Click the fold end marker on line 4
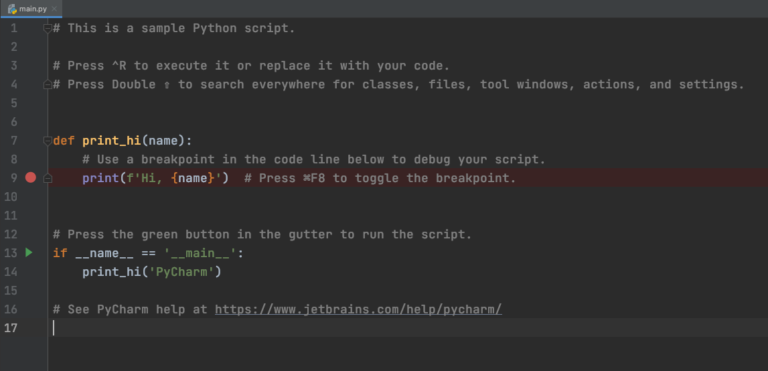Viewport: 768px width, 371px height. tap(48, 85)
